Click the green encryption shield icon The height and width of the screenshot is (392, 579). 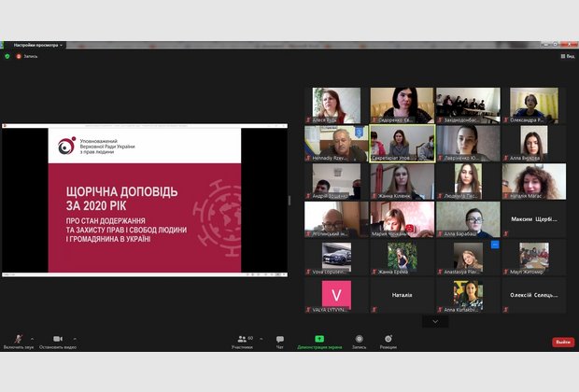click(7, 56)
